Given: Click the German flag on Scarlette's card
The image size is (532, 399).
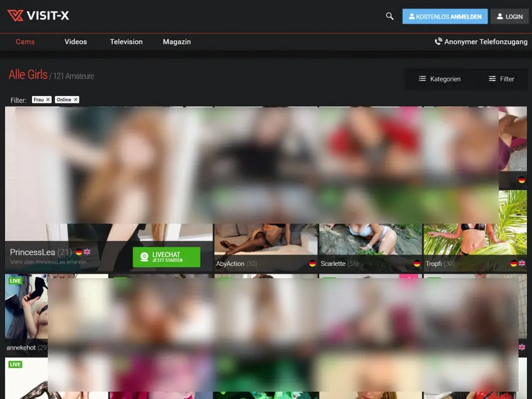Looking at the screenshot, I should tap(417, 263).
